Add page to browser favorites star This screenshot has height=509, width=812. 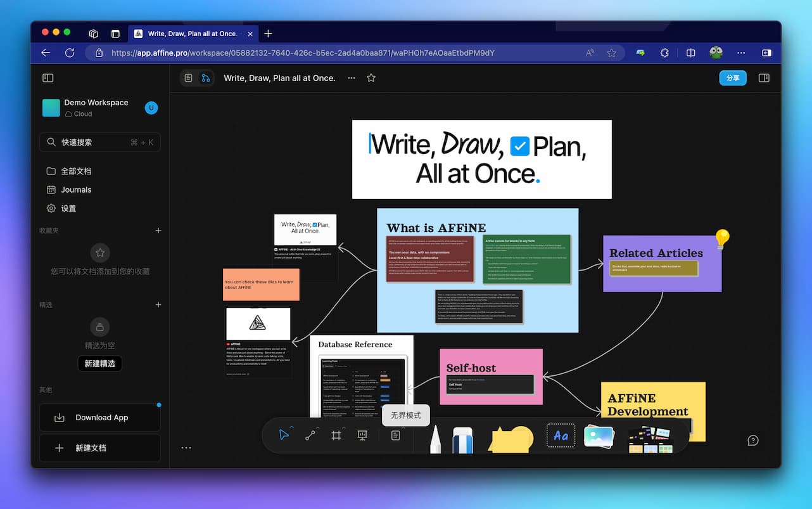(611, 53)
